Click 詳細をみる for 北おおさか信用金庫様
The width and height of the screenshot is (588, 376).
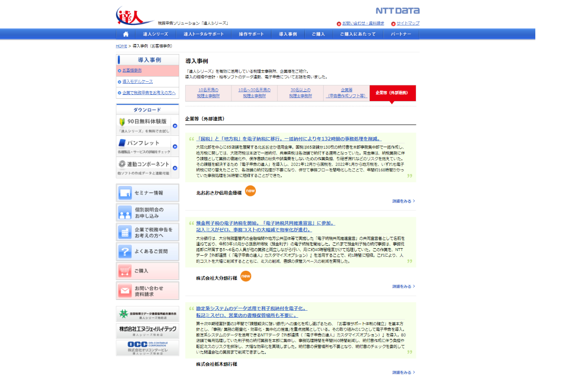[x=404, y=201]
